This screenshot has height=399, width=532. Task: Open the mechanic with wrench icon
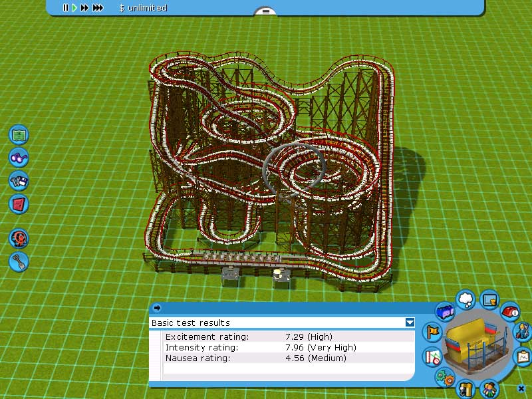pos(524,331)
